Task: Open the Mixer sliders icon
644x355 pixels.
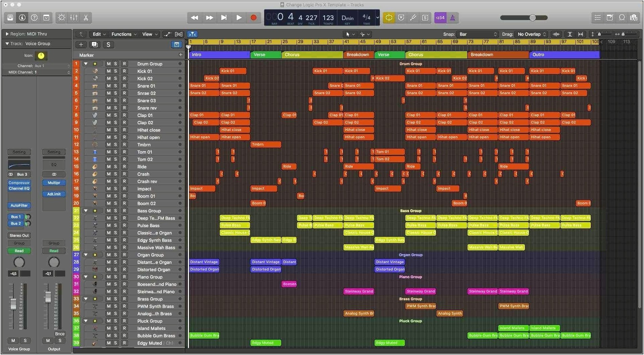Action: 74,18
